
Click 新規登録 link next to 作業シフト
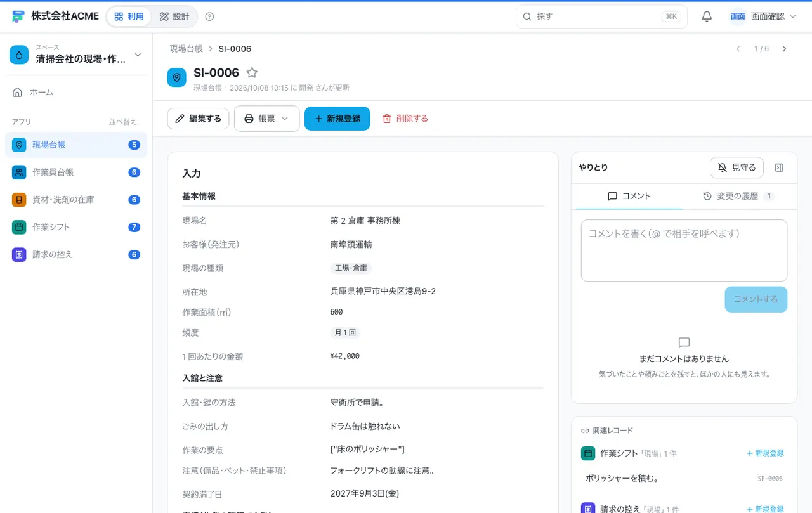point(765,453)
